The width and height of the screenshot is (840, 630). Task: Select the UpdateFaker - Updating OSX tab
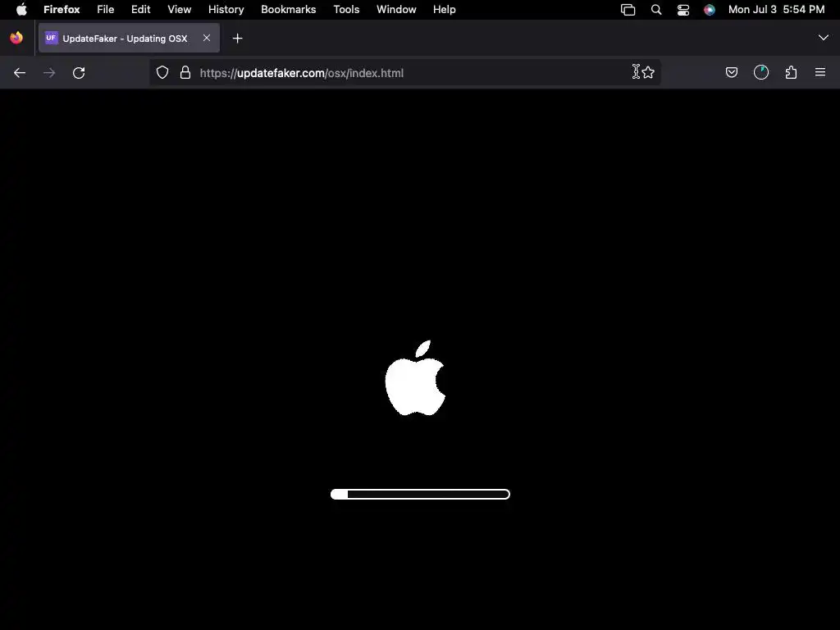click(129, 38)
